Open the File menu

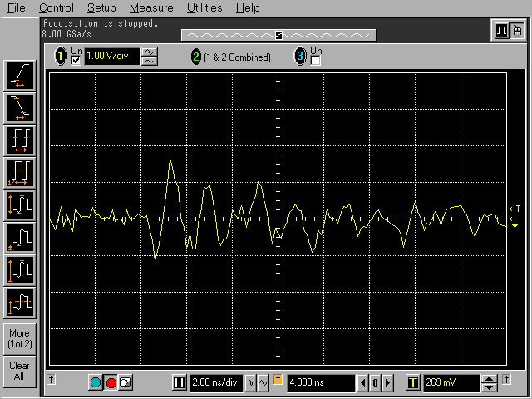[x=17, y=7]
